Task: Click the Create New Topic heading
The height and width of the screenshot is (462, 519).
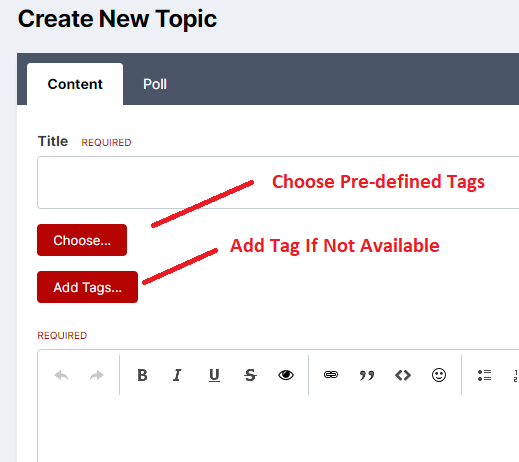Action: pos(117,19)
